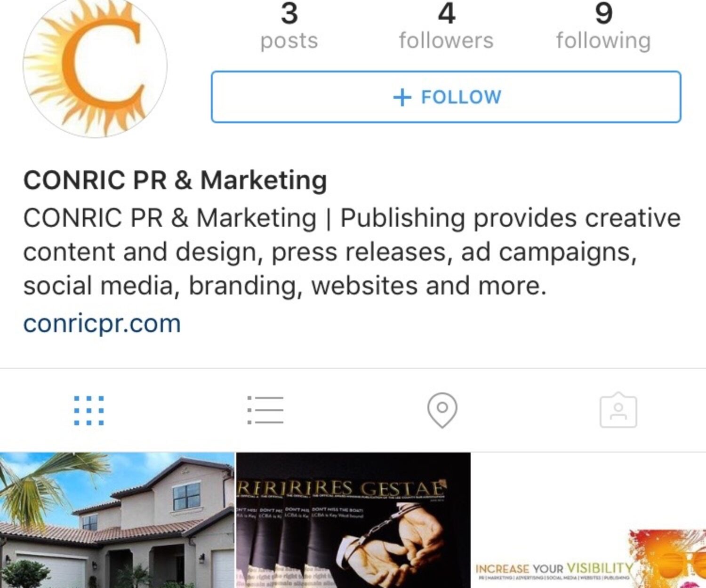Tap the plus sign in the Follow button
Screen dimensions: 706x588
click(x=402, y=97)
